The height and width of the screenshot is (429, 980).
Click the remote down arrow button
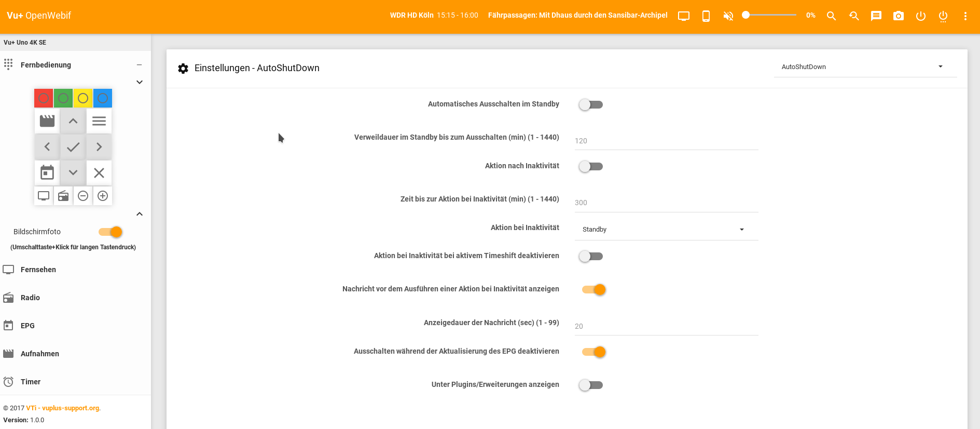(x=73, y=172)
